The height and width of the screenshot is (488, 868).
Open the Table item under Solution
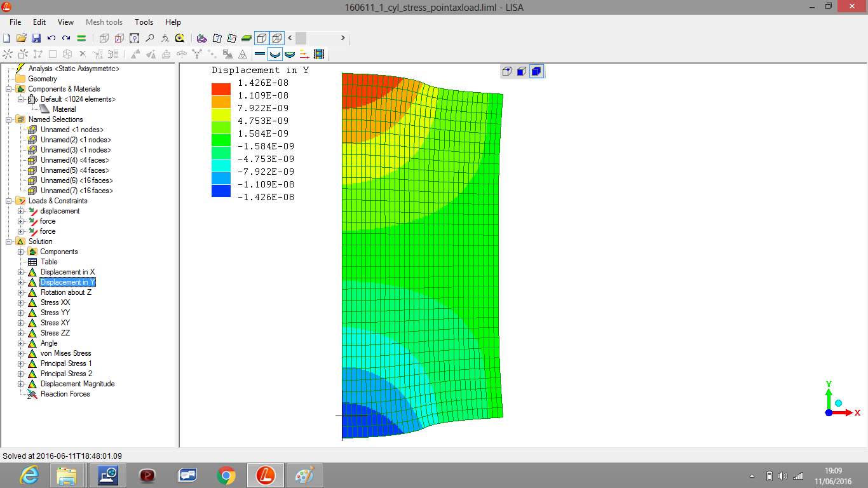(x=49, y=262)
